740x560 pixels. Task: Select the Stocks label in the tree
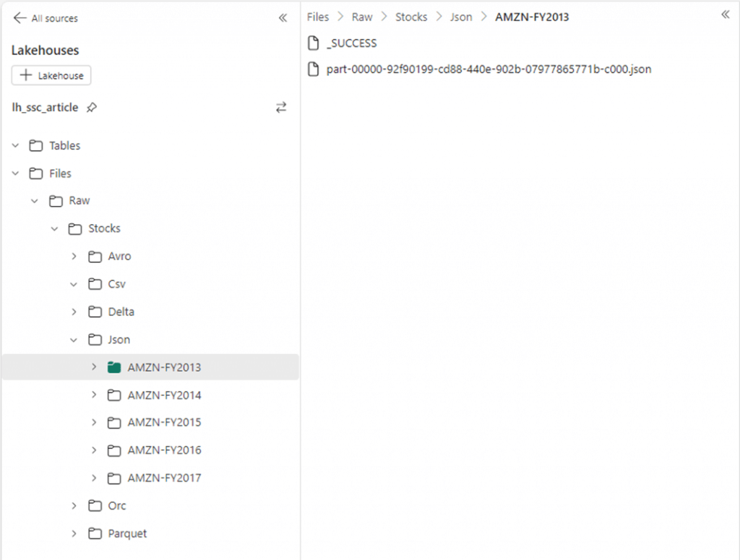pyautogui.click(x=104, y=228)
